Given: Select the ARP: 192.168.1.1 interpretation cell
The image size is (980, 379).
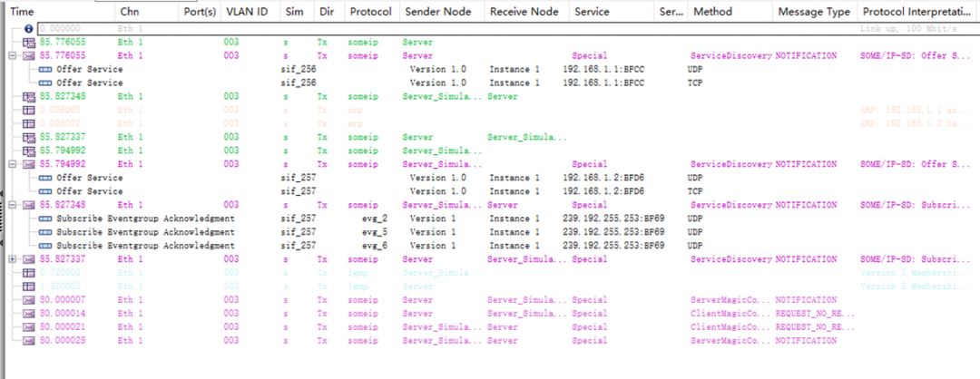Looking at the screenshot, I should point(915,110).
